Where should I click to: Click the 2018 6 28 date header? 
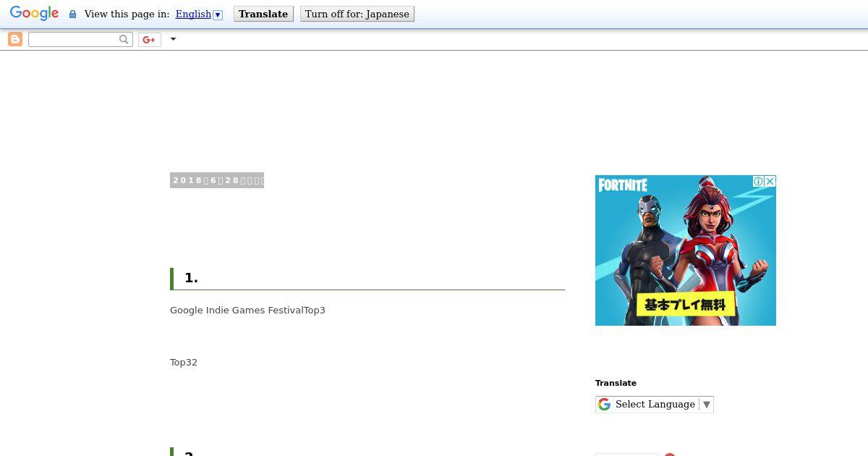click(217, 180)
